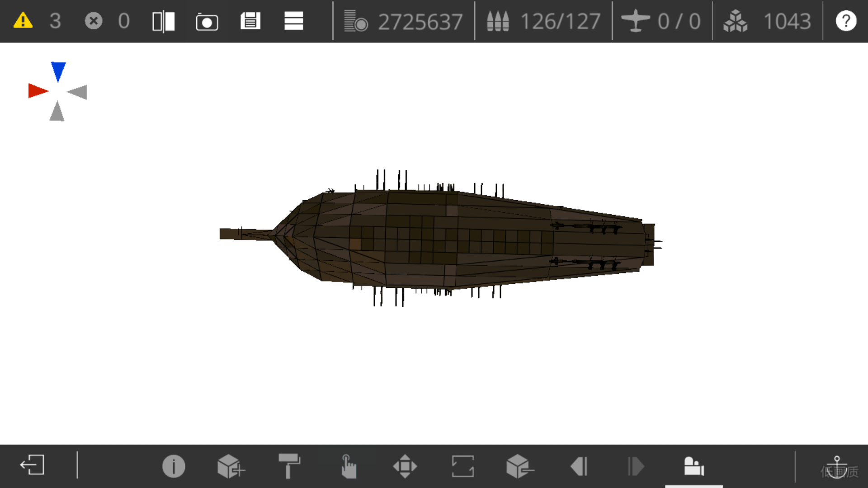View the parts count 1043 icon
This screenshot has height=488, width=868.
point(736,21)
